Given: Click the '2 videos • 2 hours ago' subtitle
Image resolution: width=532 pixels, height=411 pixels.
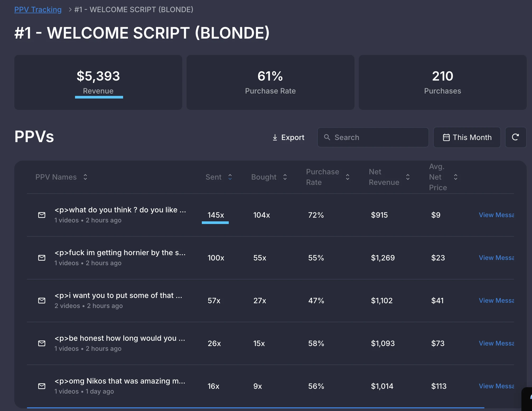Looking at the screenshot, I should 88,306.
